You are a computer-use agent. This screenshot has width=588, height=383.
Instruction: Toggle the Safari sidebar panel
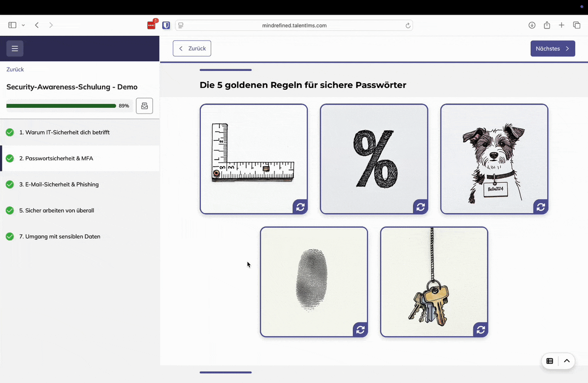(12, 26)
